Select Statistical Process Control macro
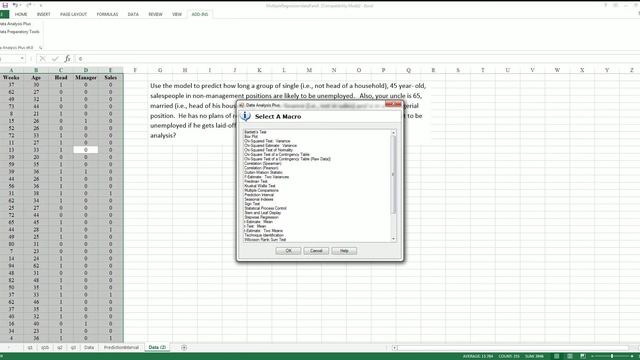The height and width of the screenshot is (360, 640). point(265,208)
